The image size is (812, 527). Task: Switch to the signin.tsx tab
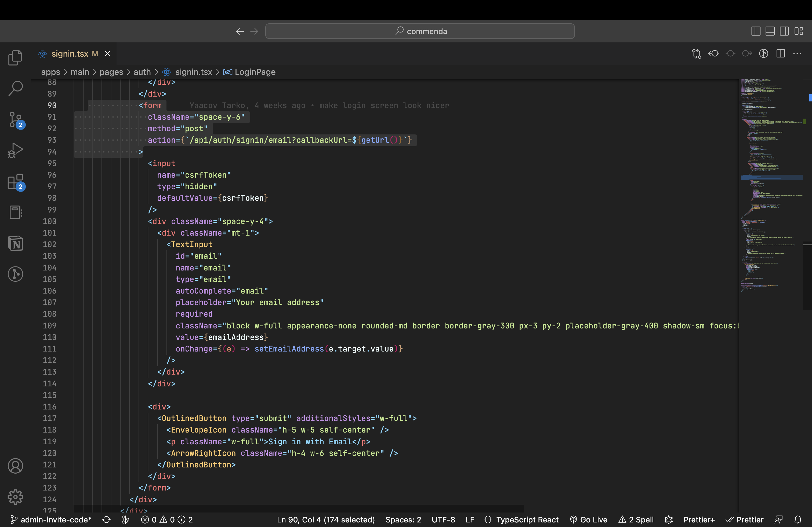69,53
